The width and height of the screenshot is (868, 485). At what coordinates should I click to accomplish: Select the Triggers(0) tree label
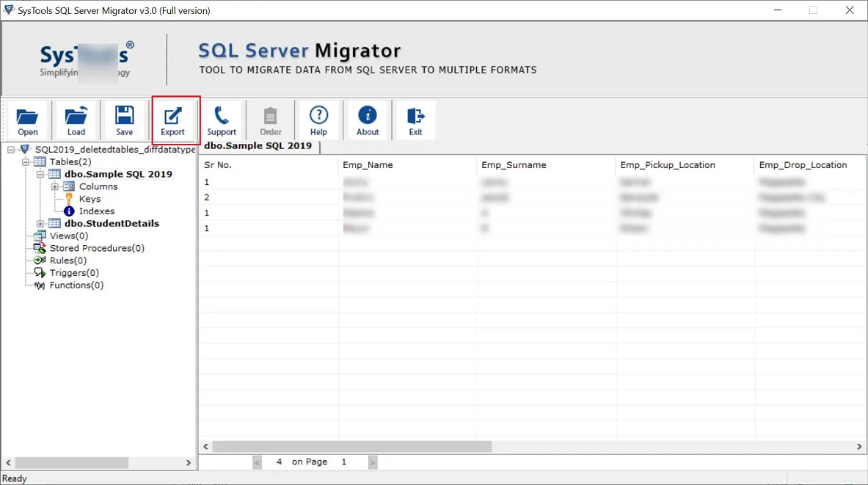point(74,272)
